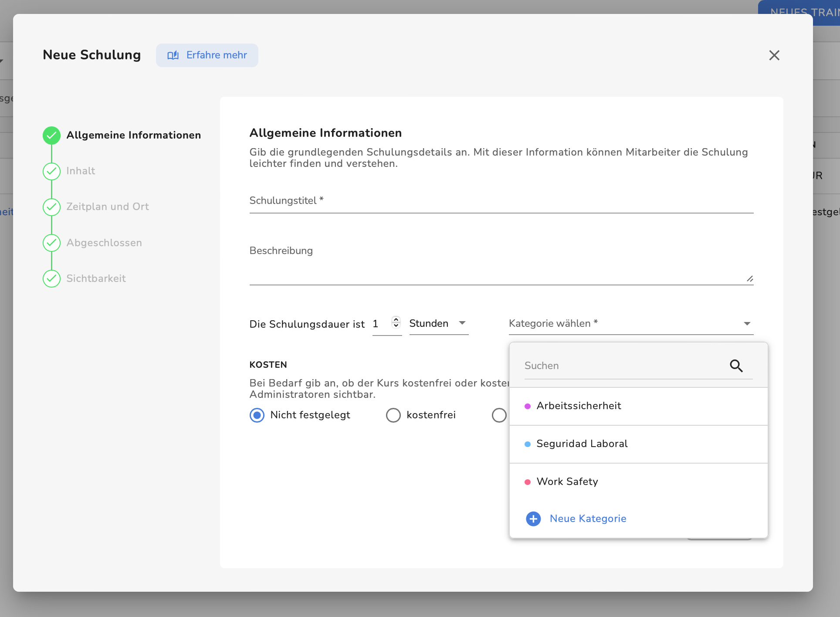
Task: Click the pink dot of Arbeitssicherheit
Action: [528, 406]
